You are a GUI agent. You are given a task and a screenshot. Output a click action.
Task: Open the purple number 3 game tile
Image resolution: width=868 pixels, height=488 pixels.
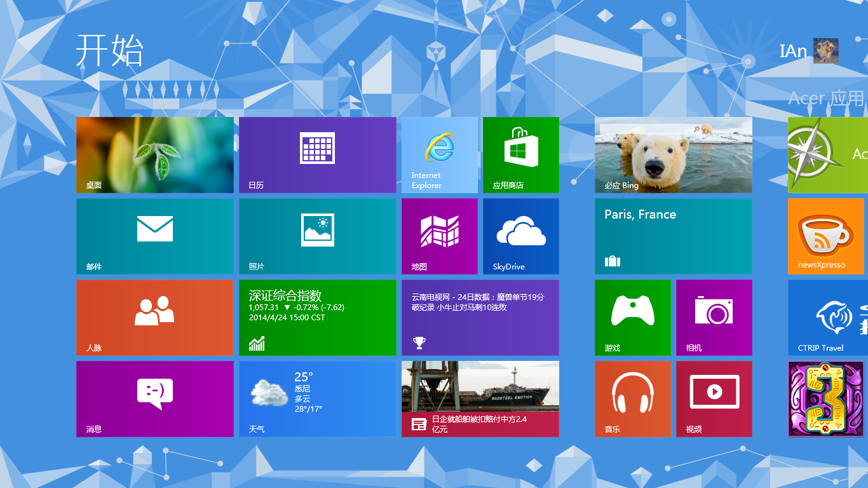[x=826, y=399]
